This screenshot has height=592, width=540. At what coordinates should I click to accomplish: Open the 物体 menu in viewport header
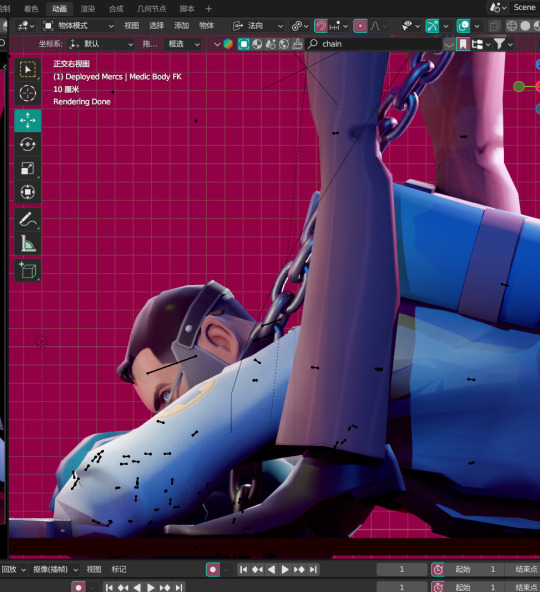[x=206, y=26]
